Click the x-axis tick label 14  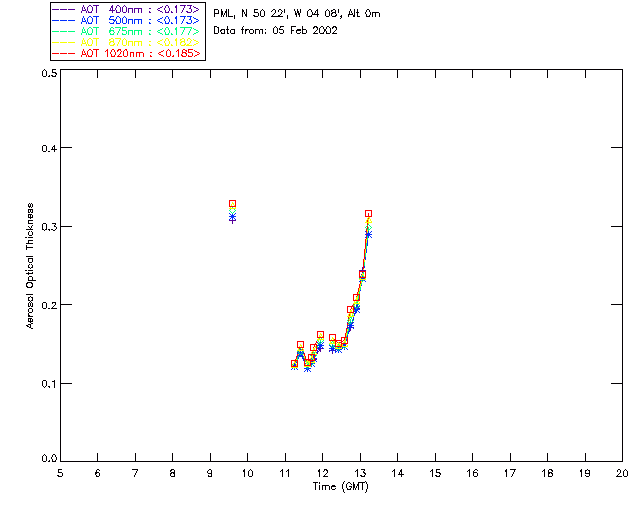398,473
